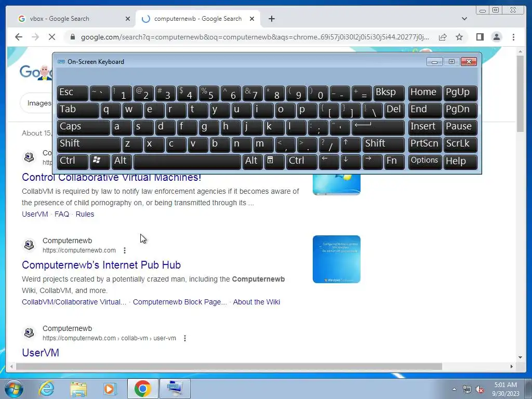Tap the letter q key

click(111, 111)
